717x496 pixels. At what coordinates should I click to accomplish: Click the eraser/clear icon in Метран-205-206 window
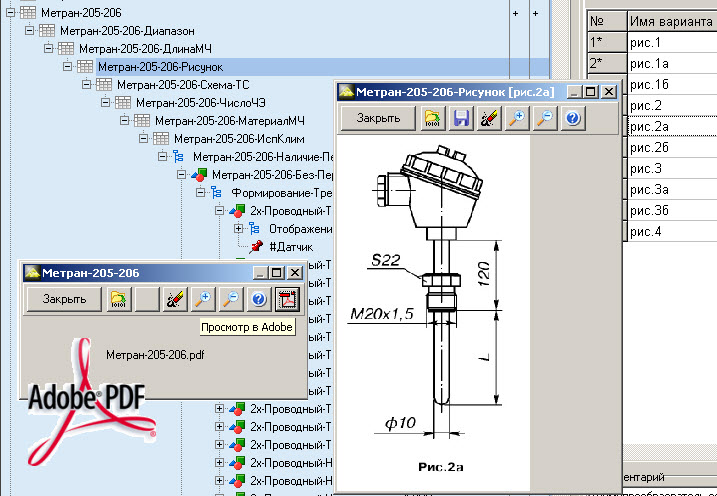[176, 298]
